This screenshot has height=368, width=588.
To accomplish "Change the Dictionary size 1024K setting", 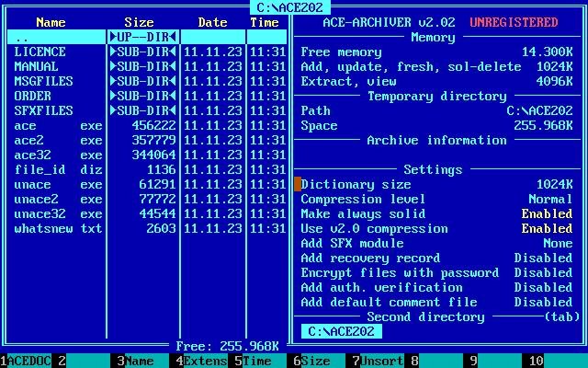I will (x=437, y=184).
